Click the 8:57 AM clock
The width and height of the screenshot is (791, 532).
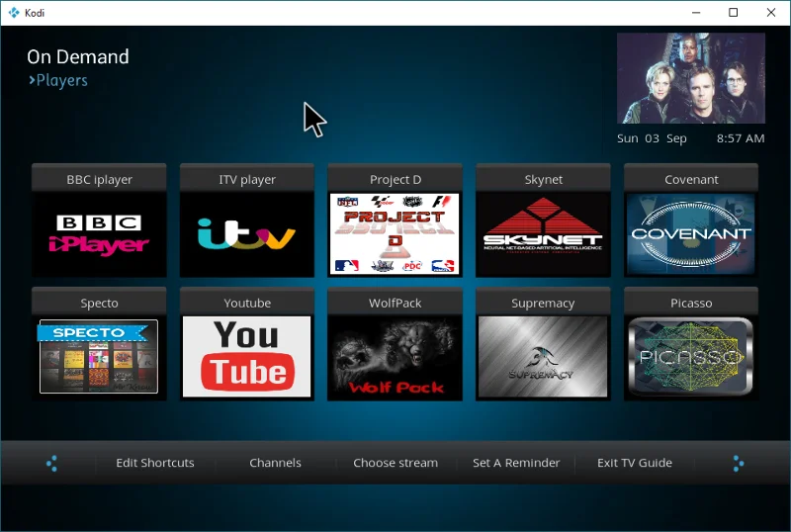741,138
